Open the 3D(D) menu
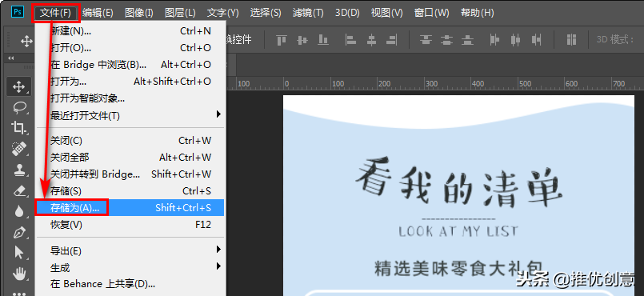Screen dimensions: 644x296 pos(347,13)
